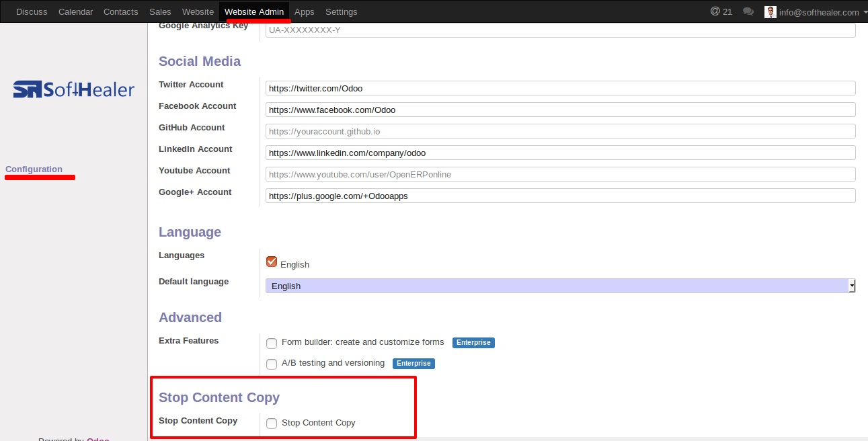Enable Form builder extra feature checkbox
Screen dimensions: 868x441
[272, 344]
